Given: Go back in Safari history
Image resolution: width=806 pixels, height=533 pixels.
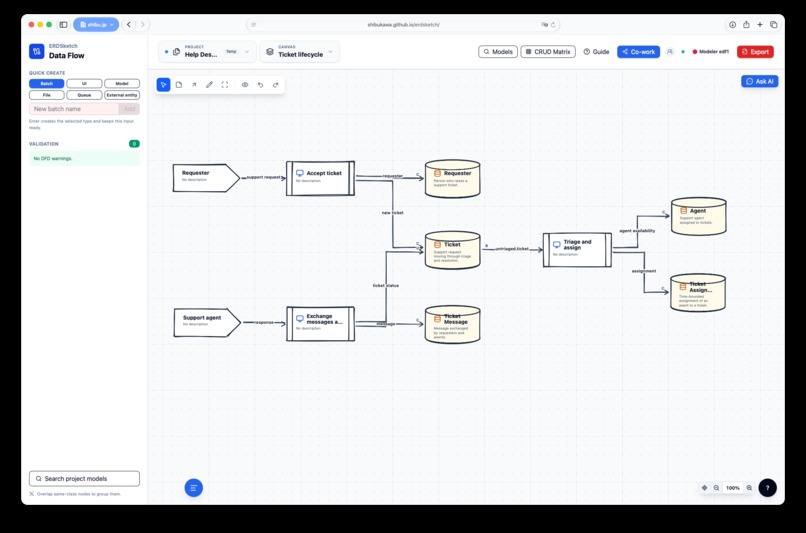Looking at the screenshot, I should point(129,24).
